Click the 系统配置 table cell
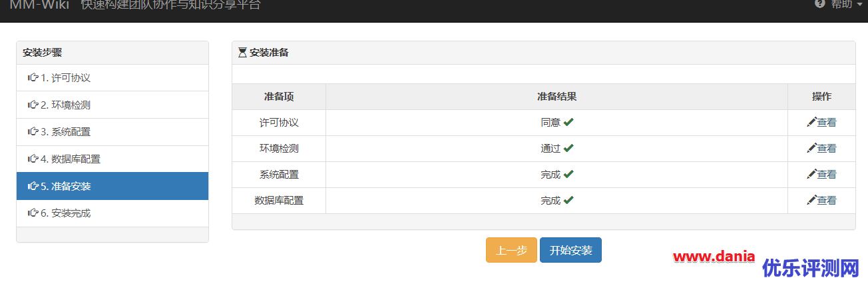Viewport: 868px width, 286px height. [x=279, y=175]
